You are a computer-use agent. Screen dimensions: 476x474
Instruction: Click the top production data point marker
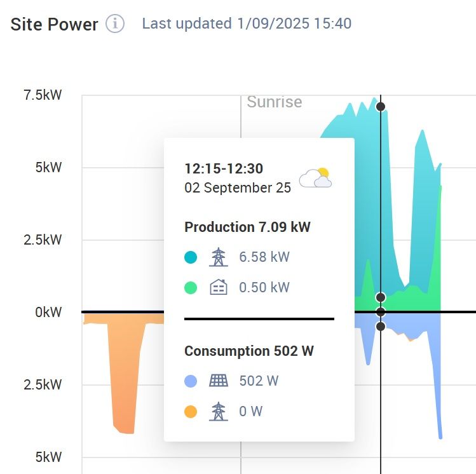pyautogui.click(x=381, y=107)
